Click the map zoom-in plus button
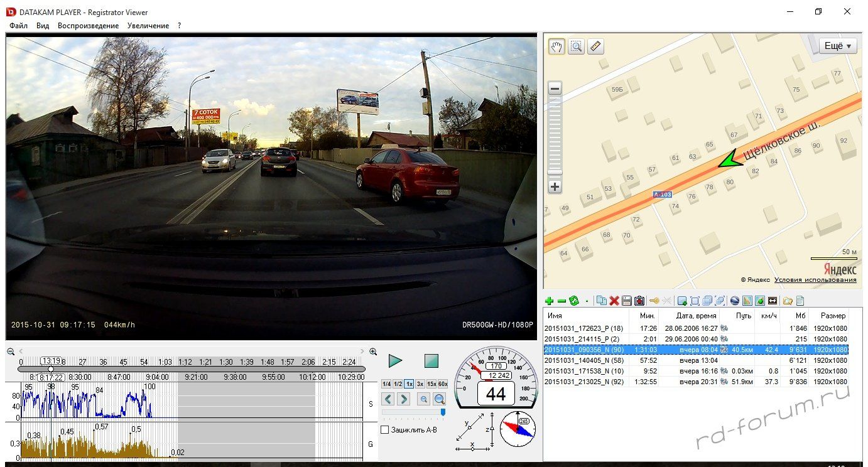Image resolution: width=868 pixels, height=467 pixels. tap(555, 187)
